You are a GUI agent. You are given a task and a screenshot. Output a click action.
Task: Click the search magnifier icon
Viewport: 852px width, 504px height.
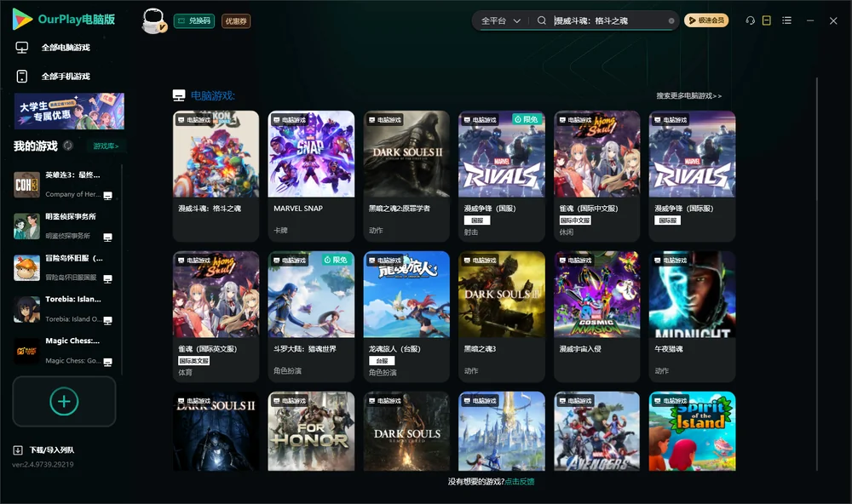pyautogui.click(x=541, y=20)
